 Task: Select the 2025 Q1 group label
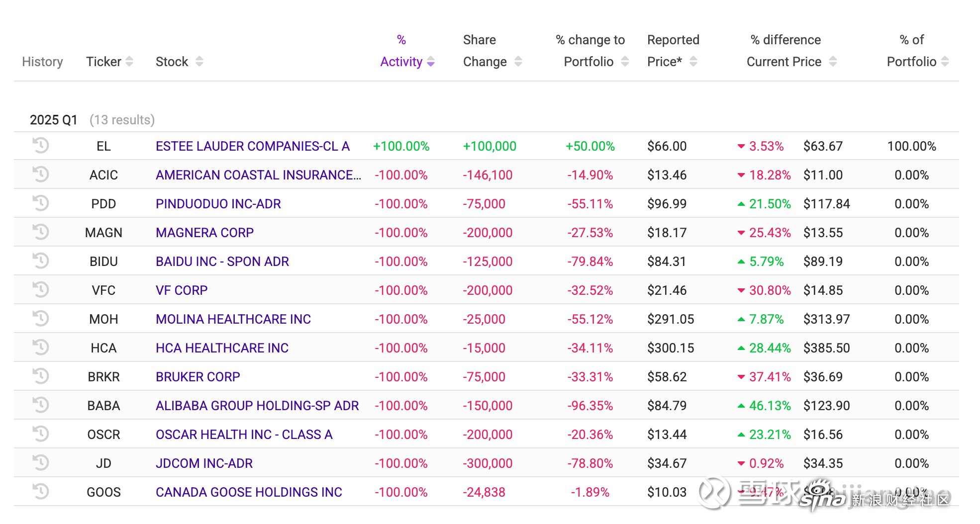point(54,120)
